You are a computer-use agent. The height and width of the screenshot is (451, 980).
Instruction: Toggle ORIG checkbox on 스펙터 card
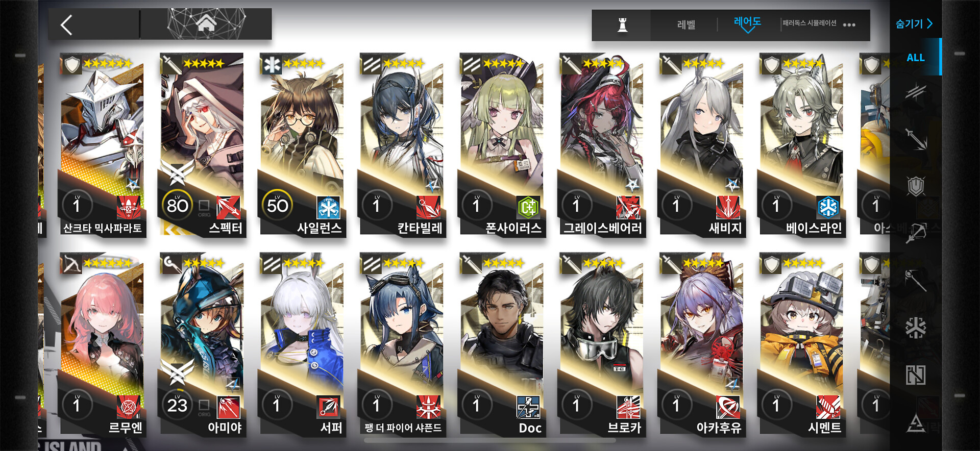click(204, 206)
